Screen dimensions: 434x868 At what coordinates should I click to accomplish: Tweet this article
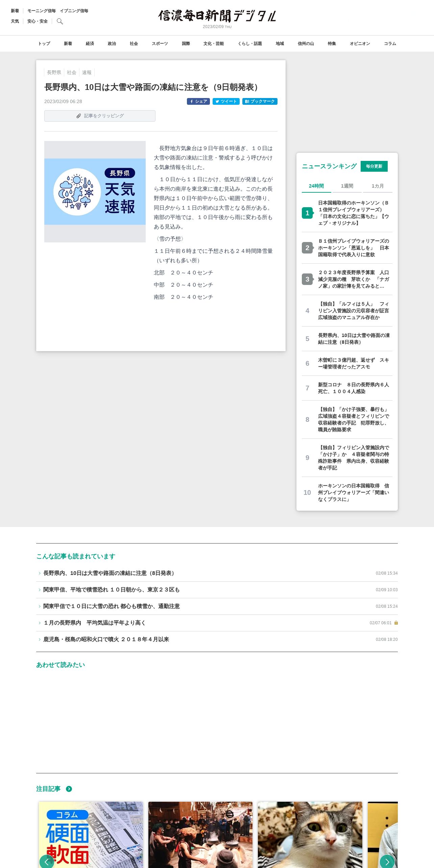pyautogui.click(x=226, y=101)
